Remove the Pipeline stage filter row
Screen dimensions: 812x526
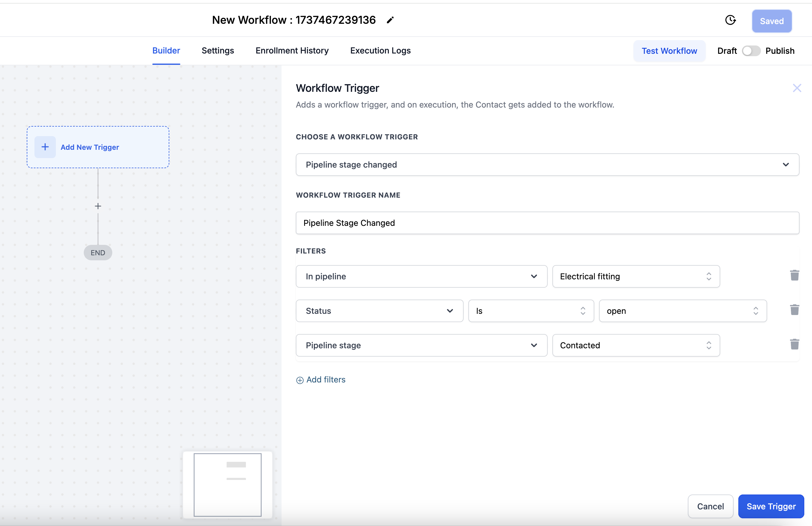(794, 344)
